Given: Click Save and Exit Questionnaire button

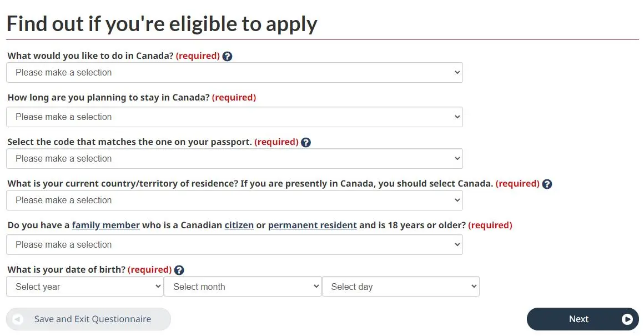Looking at the screenshot, I should click(88, 319).
